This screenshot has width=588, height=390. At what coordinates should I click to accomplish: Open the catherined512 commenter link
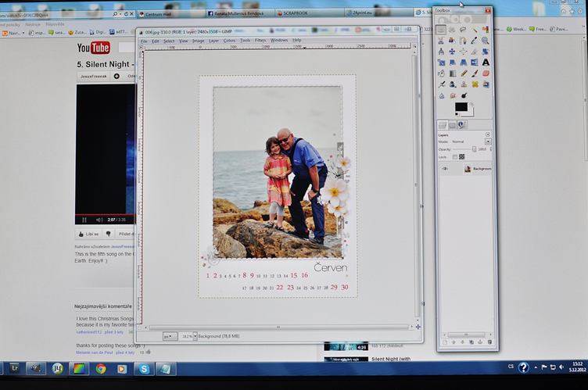tap(89, 332)
